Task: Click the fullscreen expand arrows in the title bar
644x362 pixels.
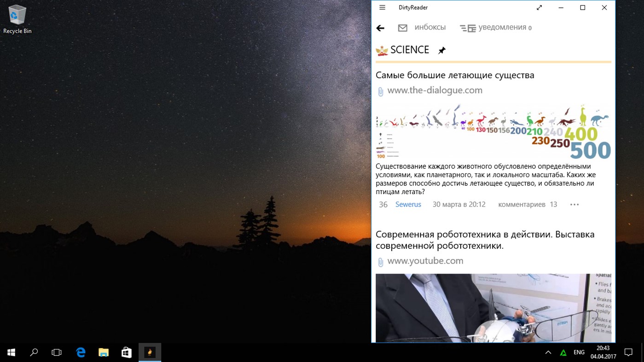Action: click(539, 7)
